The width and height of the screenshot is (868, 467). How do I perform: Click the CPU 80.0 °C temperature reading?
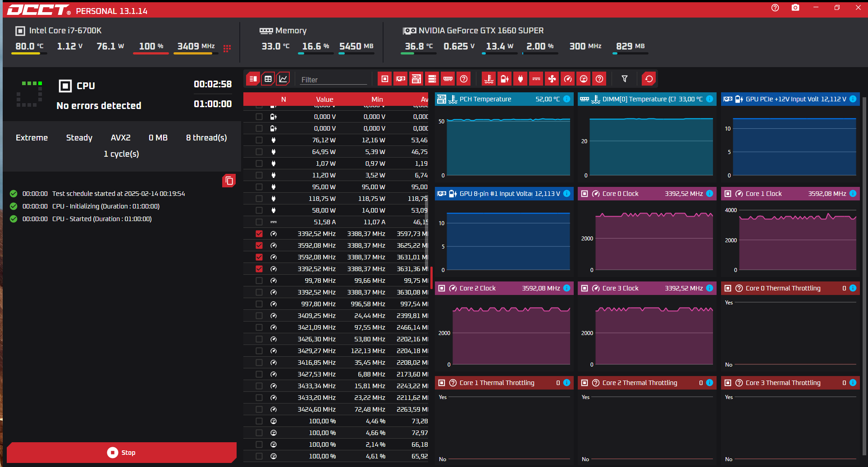click(x=29, y=46)
